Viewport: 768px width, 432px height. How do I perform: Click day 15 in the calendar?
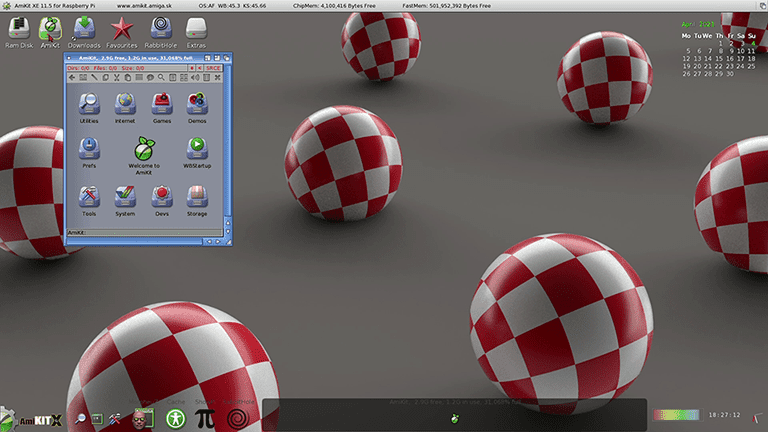[719, 58]
